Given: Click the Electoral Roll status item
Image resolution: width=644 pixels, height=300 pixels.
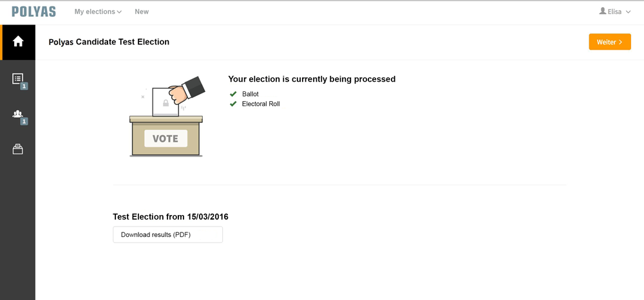Looking at the screenshot, I should coord(261,104).
